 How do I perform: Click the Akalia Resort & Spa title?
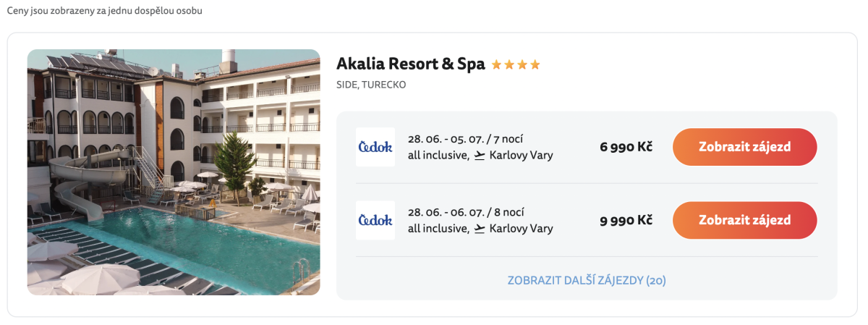point(411,64)
